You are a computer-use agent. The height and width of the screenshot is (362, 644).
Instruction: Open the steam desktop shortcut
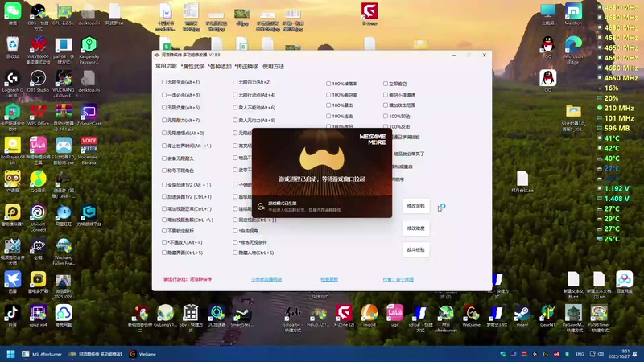coord(522,315)
